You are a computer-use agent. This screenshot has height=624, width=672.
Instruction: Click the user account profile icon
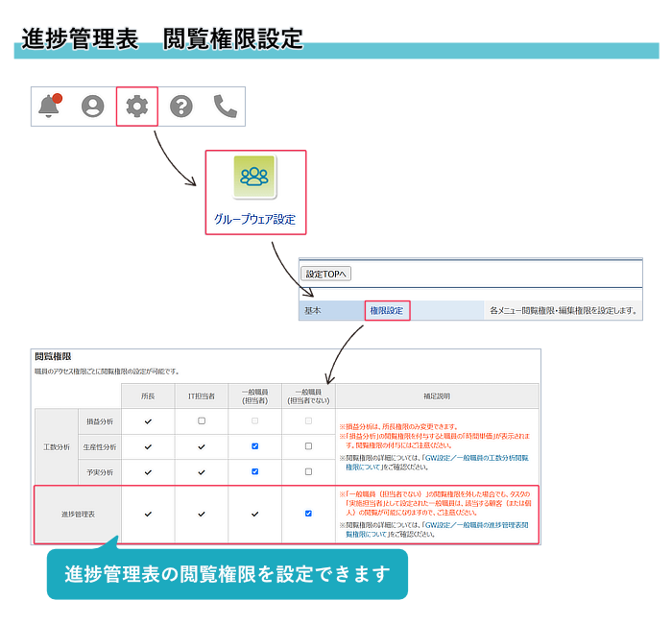pos(92,106)
